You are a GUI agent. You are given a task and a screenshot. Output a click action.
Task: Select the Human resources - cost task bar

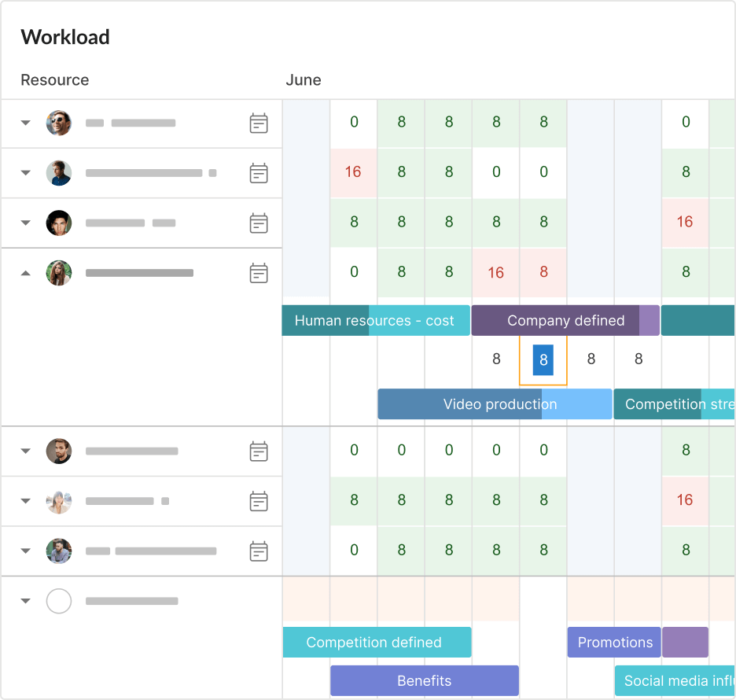coord(375,321)
